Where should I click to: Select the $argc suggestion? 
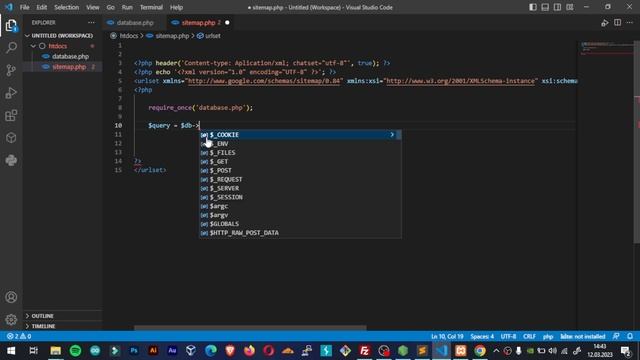(x=300, y=206)
